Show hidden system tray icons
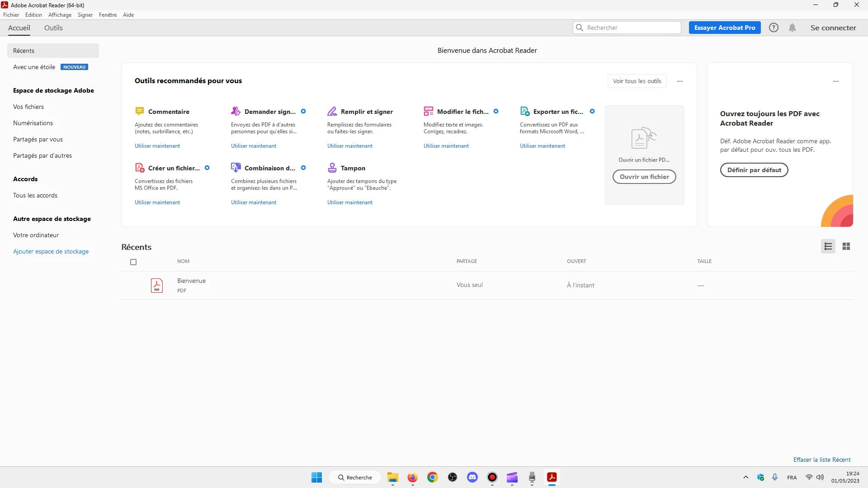The height and width of the screenshot is (488, 868). point(746,477)
